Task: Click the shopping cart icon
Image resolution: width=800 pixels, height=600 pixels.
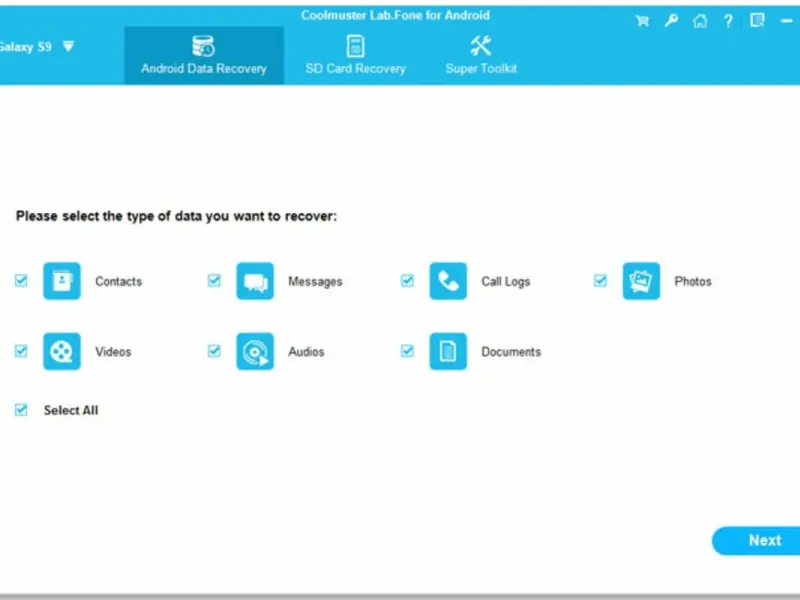Action: (x=642, y=21)
